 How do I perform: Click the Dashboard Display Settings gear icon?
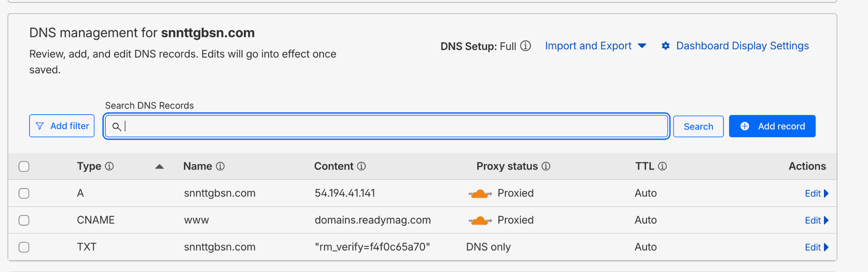click(x=666, y=46)
